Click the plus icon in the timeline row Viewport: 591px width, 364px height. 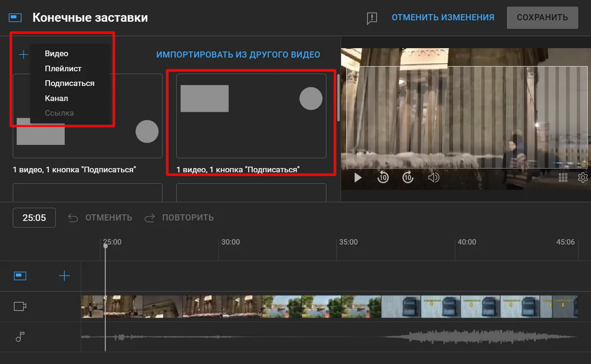(x=65, y=276)
